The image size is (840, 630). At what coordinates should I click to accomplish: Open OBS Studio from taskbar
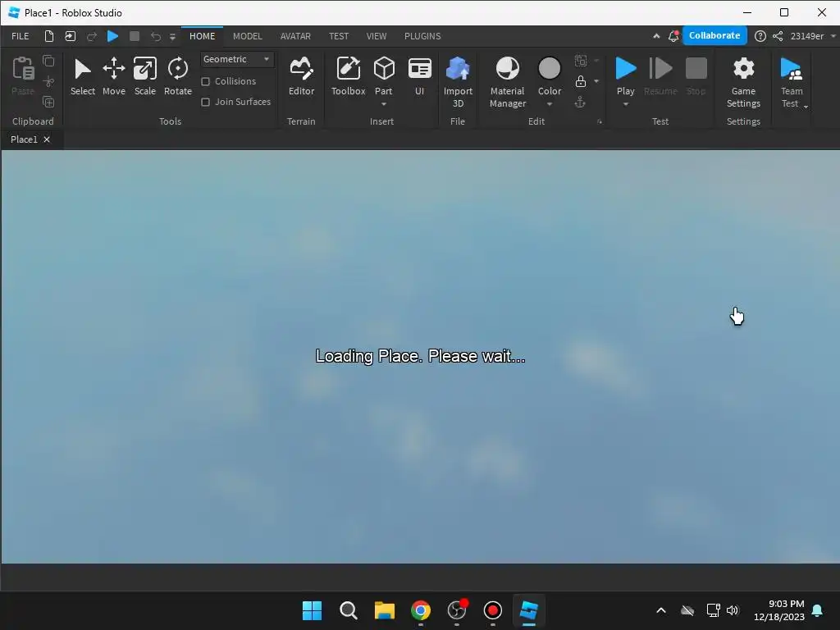click(456, 610)
